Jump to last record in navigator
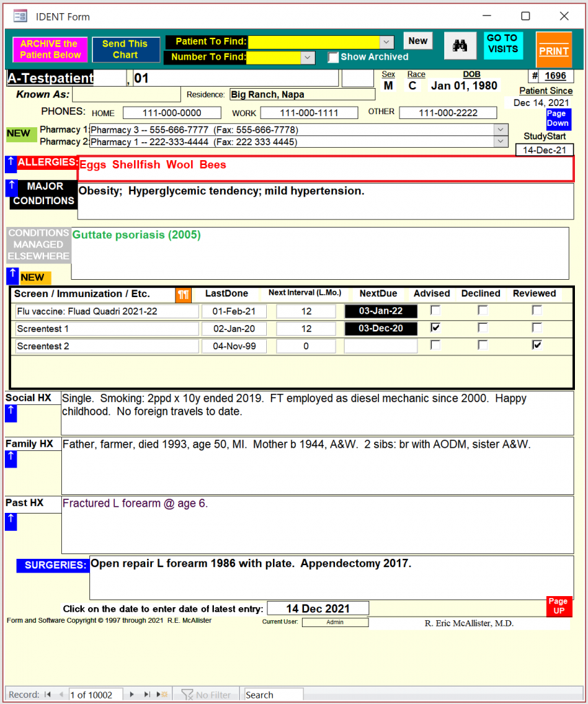This screenshot has width=588, height=704. coord(147,695)
